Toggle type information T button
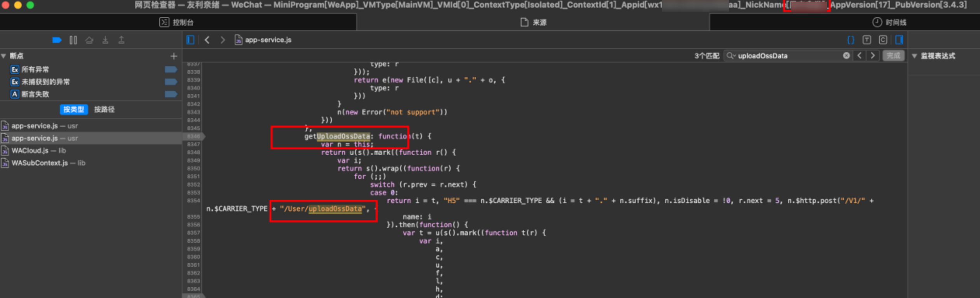This screenshot has height=298, width=980. click(867, 40)
